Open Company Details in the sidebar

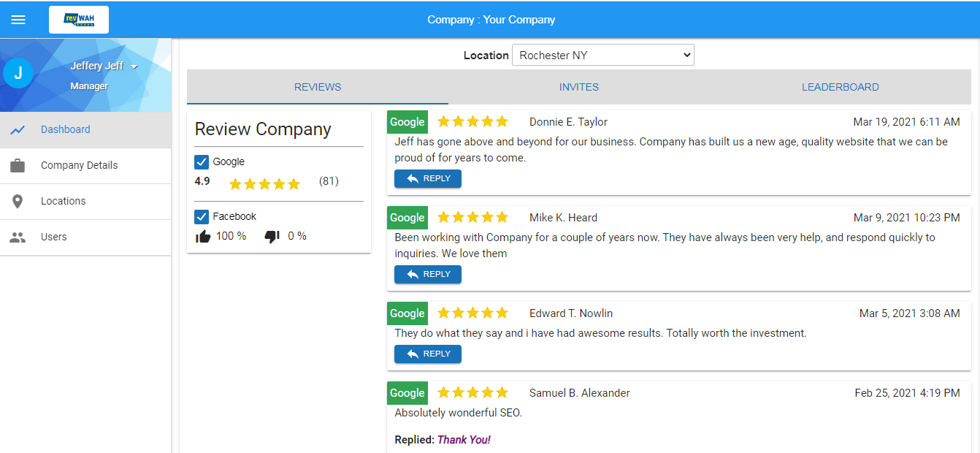click(85, 166)
